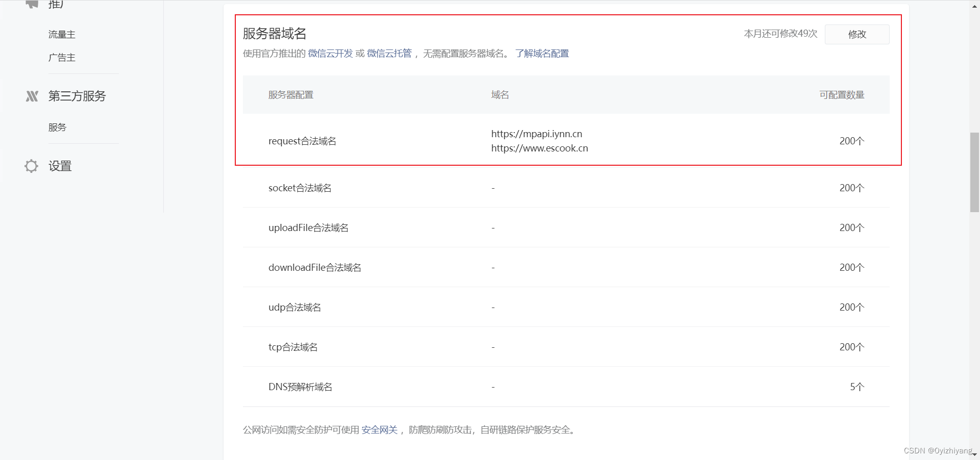Image resolution: width=980 pixels, height=460 pixels.
Task: Click the uploadFile合法域名 row label
Action: click(x=308, y=228)
